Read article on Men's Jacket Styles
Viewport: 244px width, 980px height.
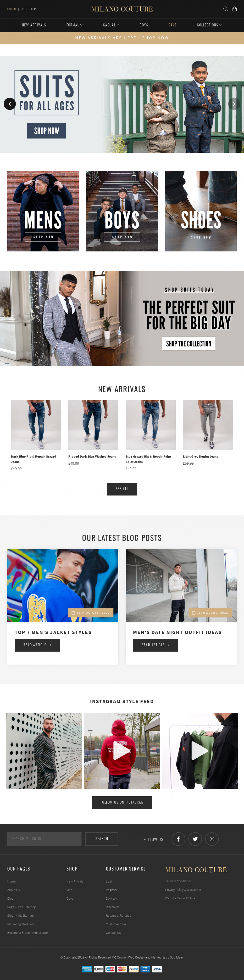(37, 645)
